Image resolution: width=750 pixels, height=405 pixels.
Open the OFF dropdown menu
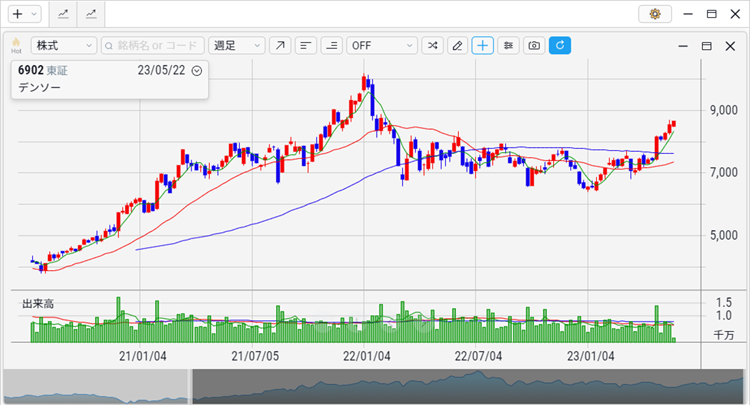pyautogui.click(x=381, y=46)
